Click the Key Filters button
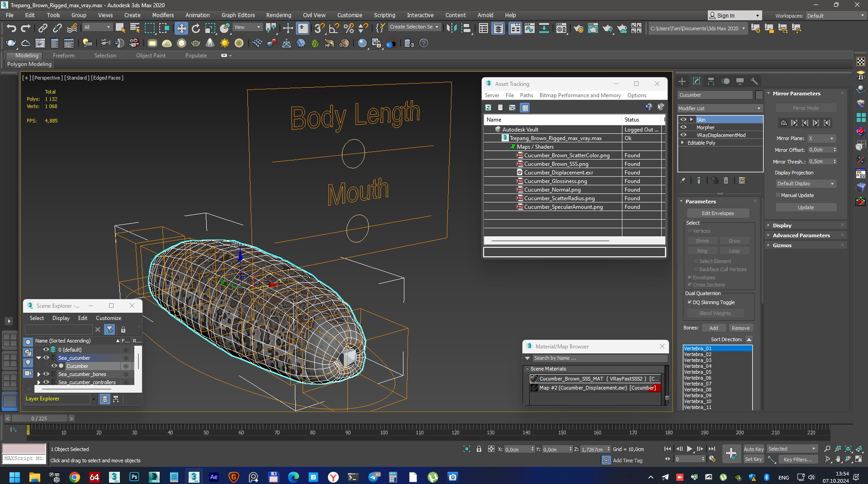868x484 pixels. click(797, 459)
